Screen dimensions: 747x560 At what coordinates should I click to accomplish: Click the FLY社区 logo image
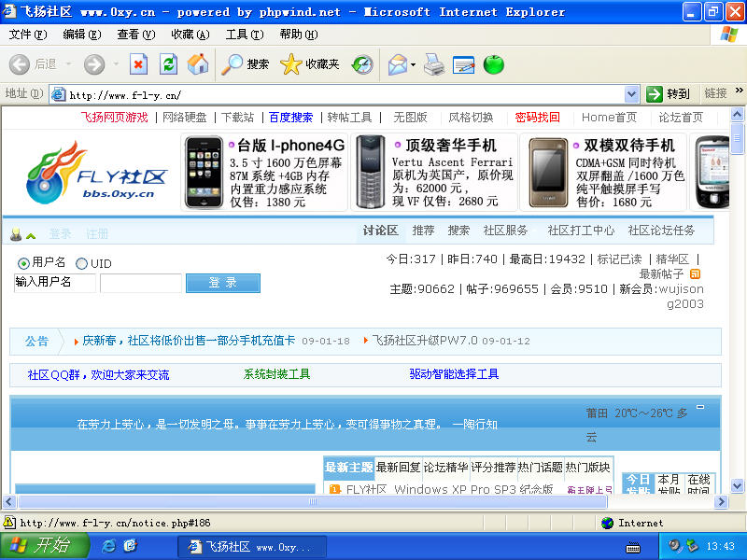[x=97, y=173]
